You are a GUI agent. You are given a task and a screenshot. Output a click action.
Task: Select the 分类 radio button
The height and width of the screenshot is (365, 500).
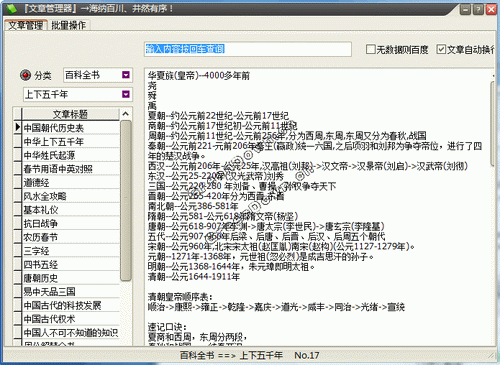pyautogui.click(x=25, y=75)
